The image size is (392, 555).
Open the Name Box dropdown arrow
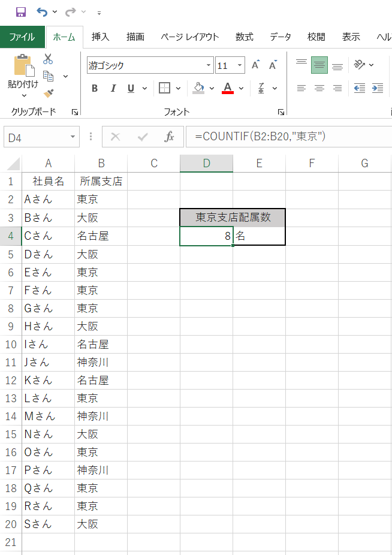tap(73, 137)
